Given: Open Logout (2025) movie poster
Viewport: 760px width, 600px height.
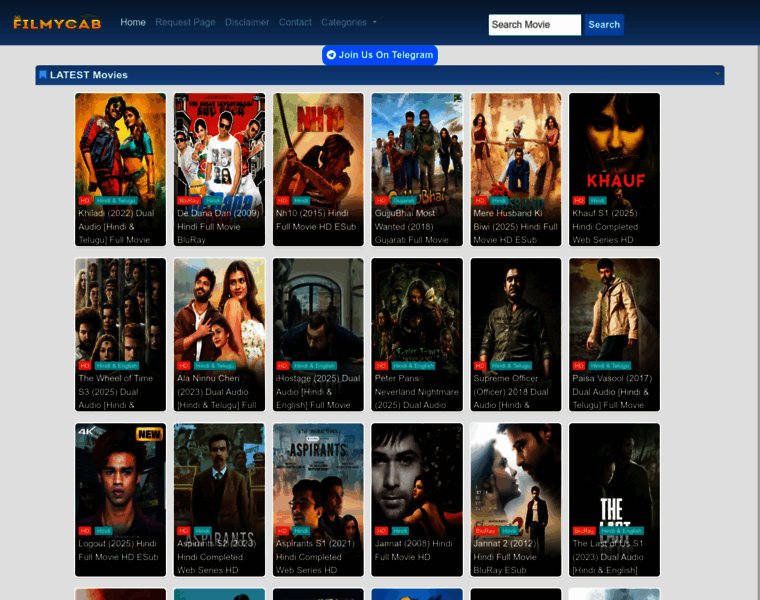Looking at the screenshot, I should 120,500.
